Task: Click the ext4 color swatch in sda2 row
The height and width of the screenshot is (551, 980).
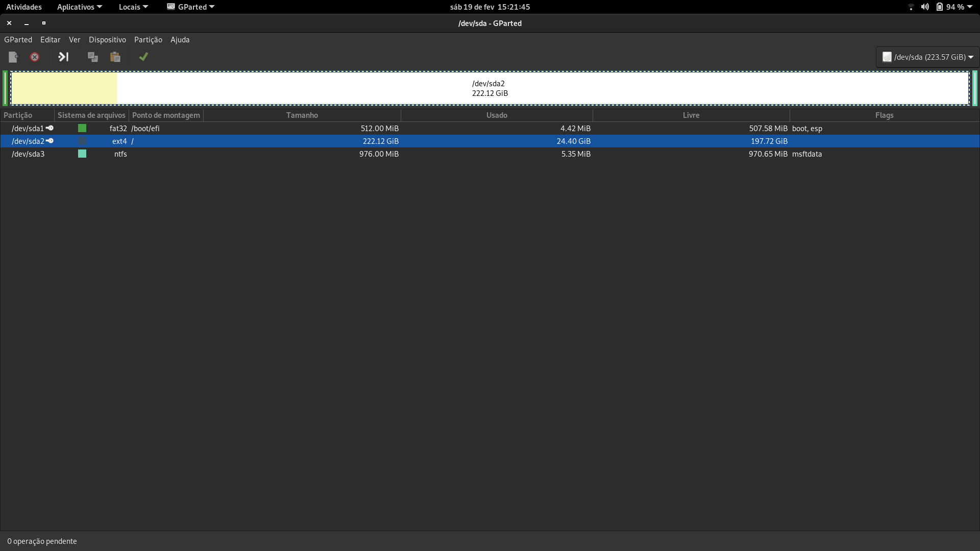Action: 82,141
